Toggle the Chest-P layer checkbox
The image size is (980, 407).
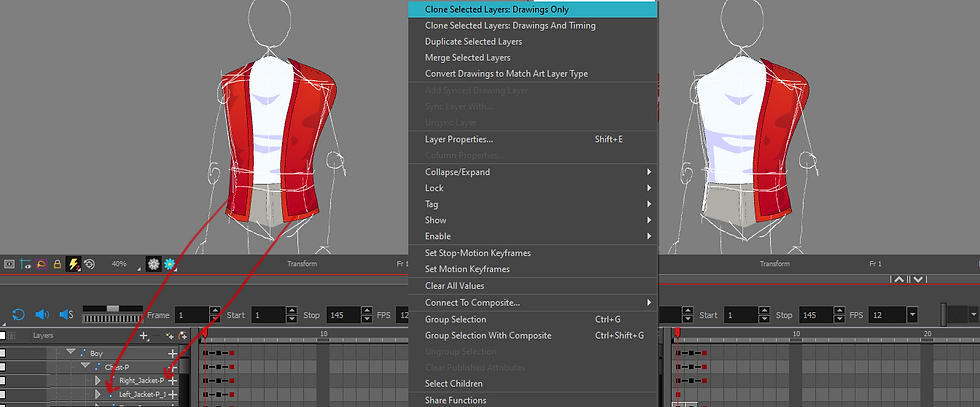(3, 367)
